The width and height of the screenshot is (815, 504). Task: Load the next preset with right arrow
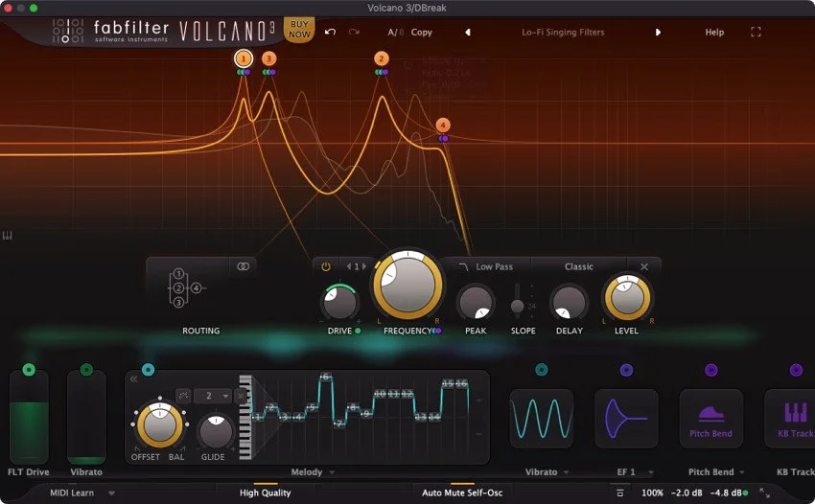(x=658, y=33)
